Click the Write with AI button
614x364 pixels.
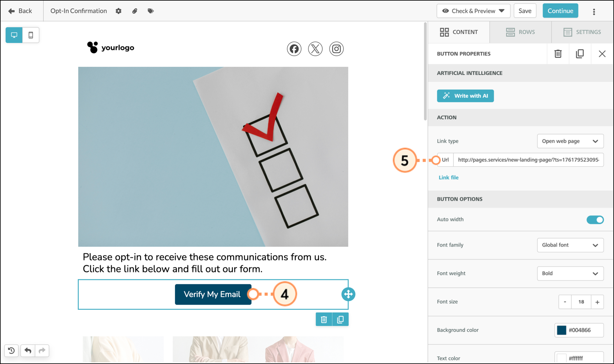coord(465,96)
